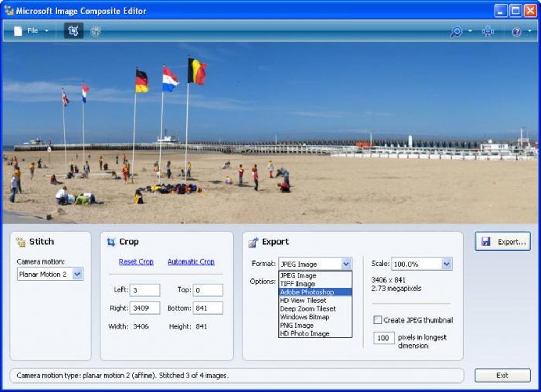
Task: Click the application icon in title bar
Action: point(8,11)
